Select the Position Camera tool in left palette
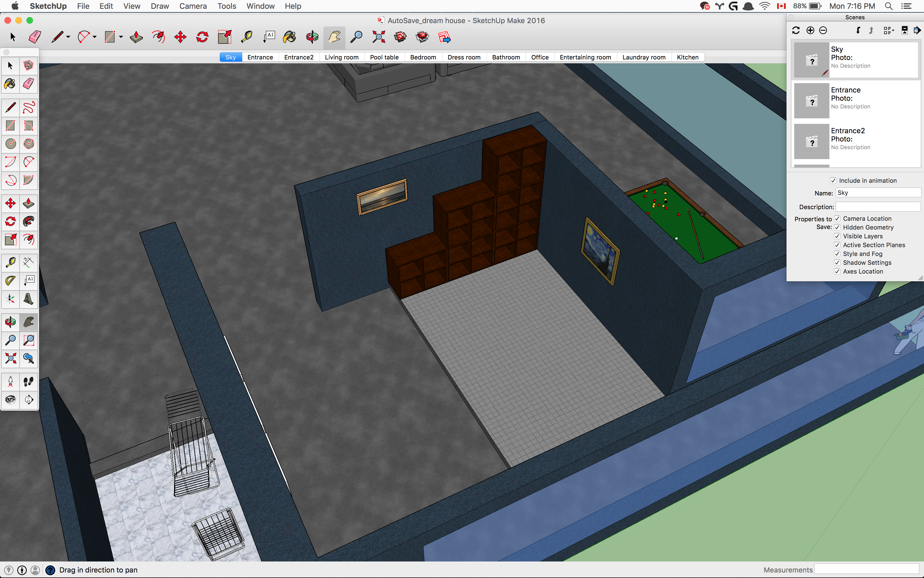 [x=11, y=381]
